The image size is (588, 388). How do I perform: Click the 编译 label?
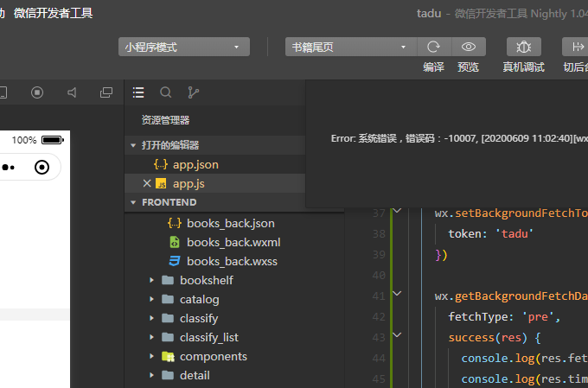[x=433, y=67]
